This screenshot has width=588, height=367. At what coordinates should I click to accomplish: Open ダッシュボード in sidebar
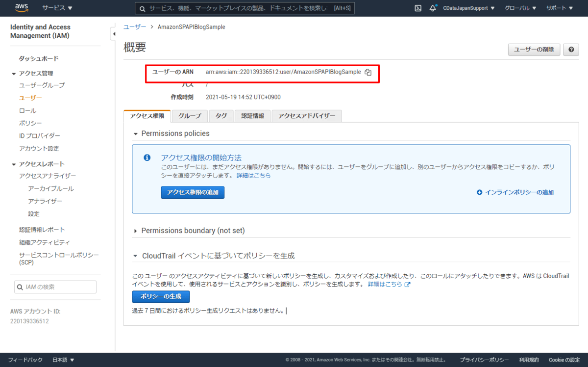tap(39, 59)
